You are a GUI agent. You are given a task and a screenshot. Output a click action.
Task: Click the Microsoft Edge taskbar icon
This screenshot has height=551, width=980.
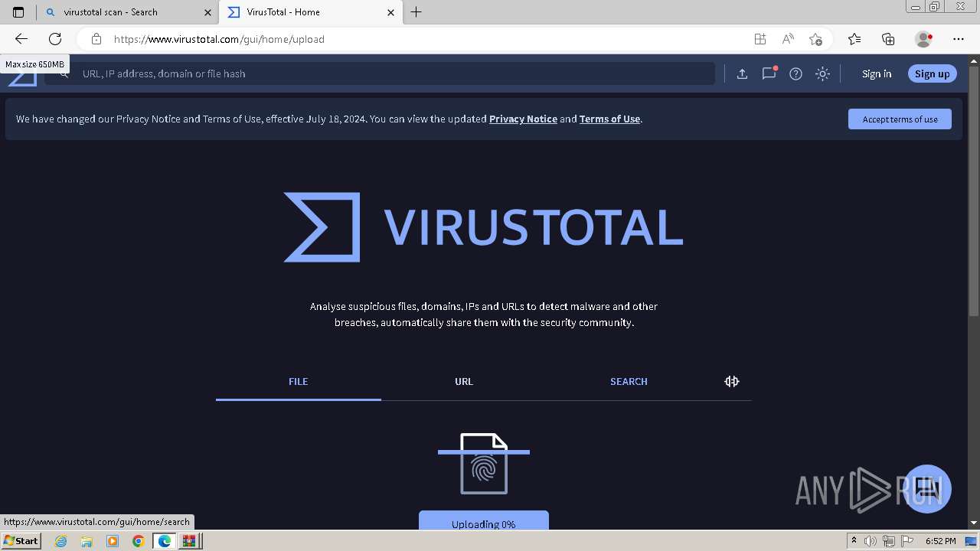[164, 541]
